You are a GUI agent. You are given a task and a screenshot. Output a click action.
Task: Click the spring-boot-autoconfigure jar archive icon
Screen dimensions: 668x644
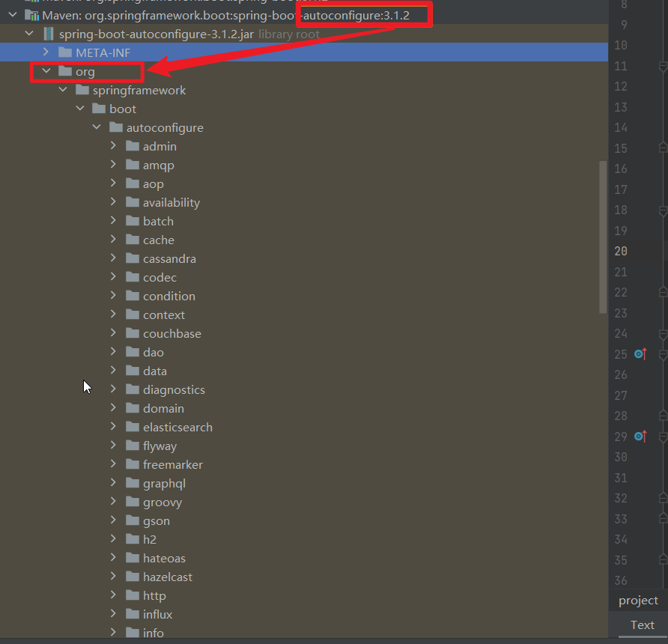[x=49, y=34]
